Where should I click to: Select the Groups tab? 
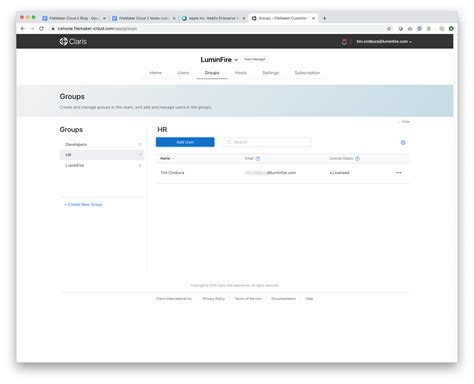tap(212, 73)
